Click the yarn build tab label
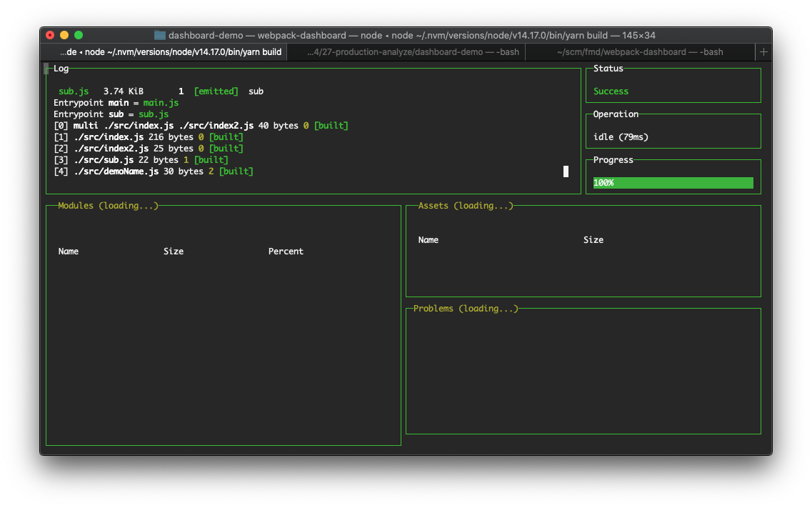812x508 pixels. tap(163, 51)
